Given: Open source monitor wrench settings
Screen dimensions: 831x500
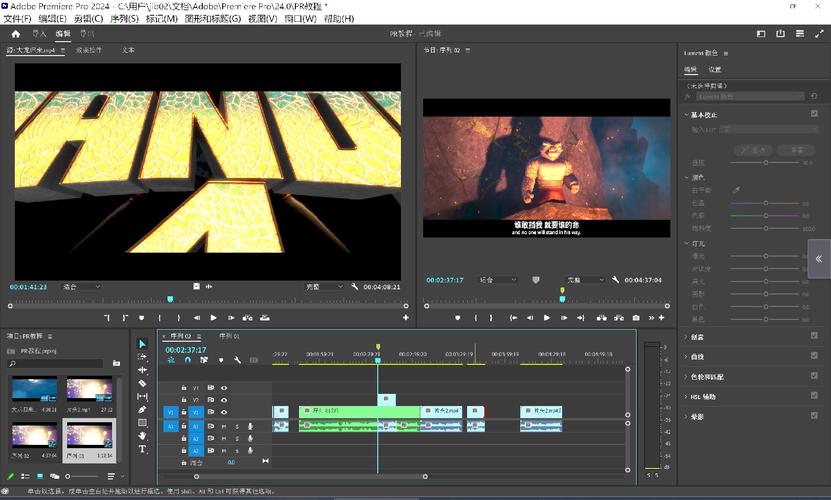Looking at the screenshot, I should click(x=355, y=286).
